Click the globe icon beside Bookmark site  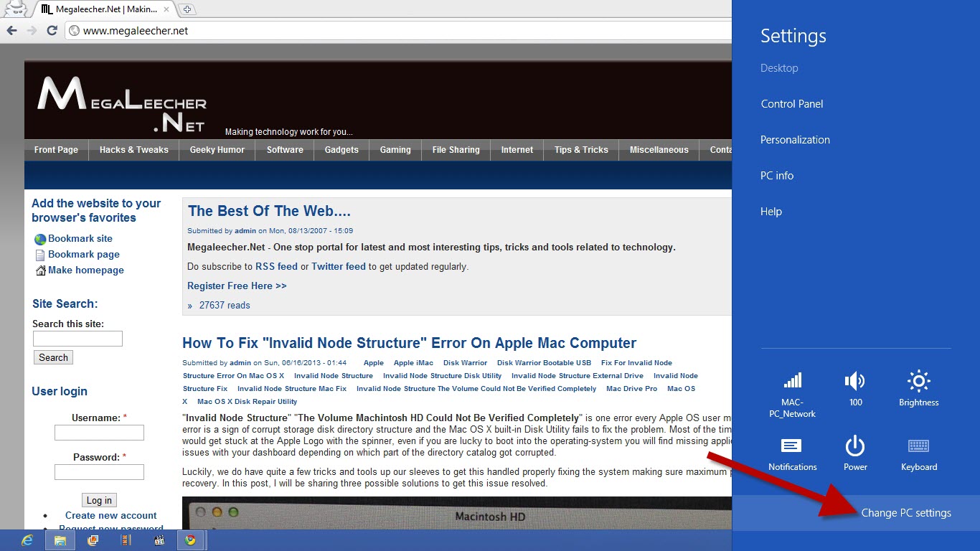click(x=40, y=239)
